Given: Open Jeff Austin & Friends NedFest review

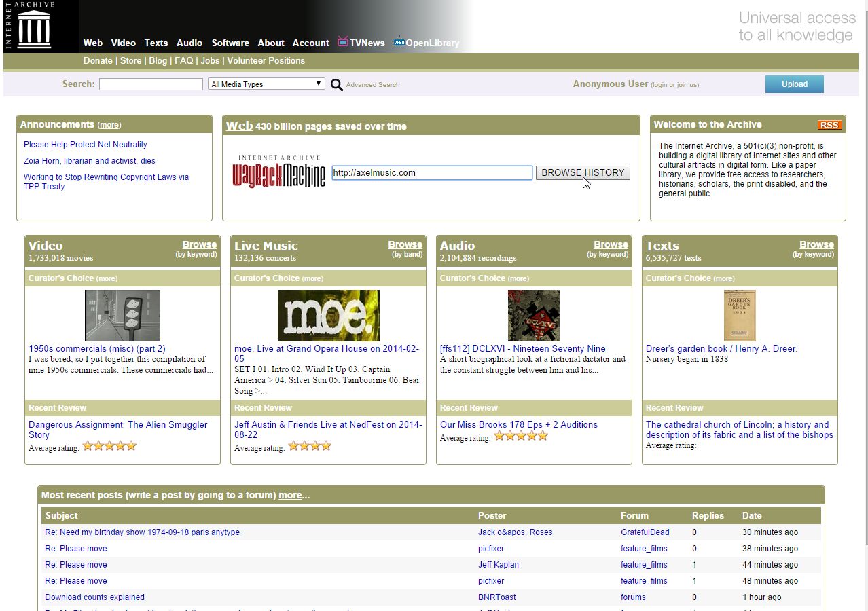Looking at the screenshot, I should pyautogui.click(x=328, y=430).
